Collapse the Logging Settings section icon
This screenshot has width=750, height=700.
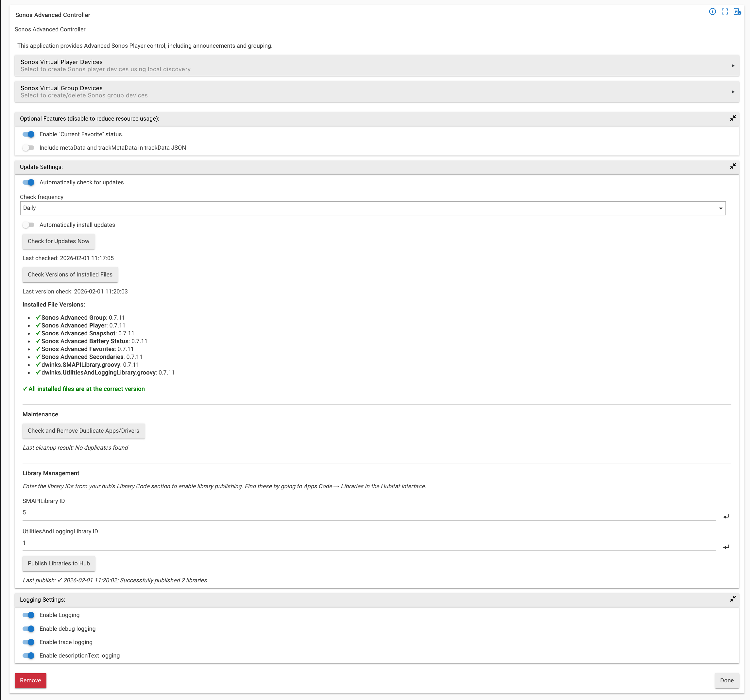[x=733, y=599]
